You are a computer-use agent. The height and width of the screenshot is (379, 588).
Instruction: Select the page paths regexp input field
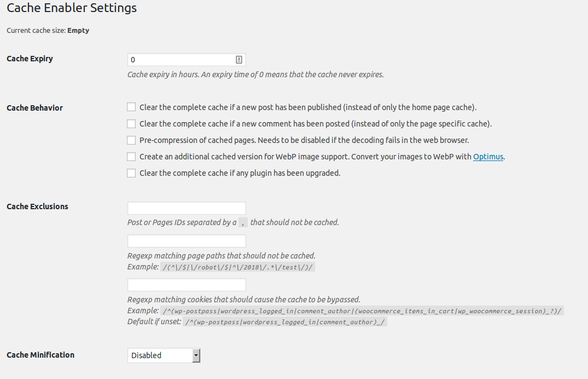tap(187, 241)
